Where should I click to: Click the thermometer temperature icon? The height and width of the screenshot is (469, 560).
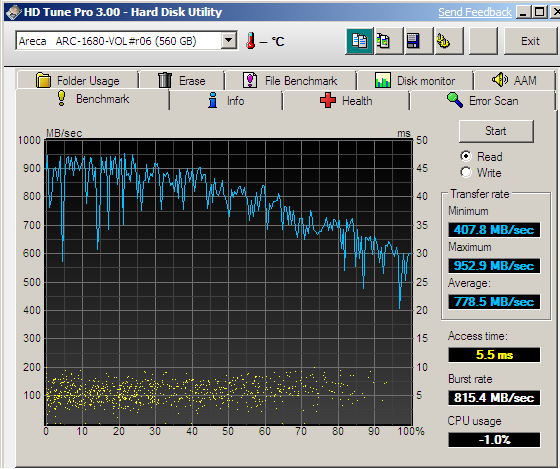(251, 41)
